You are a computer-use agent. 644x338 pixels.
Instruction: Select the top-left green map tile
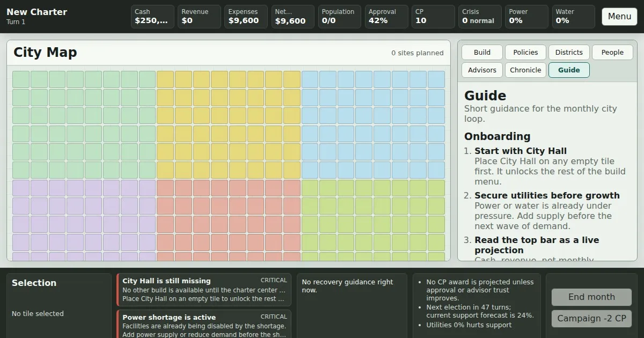point(21,79)
